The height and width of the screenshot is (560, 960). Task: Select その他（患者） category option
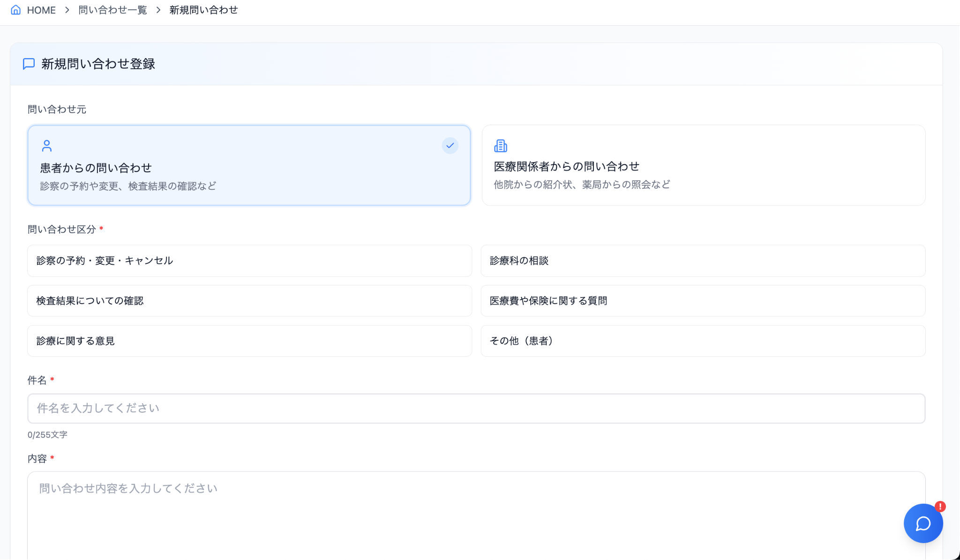click(703, 341)
